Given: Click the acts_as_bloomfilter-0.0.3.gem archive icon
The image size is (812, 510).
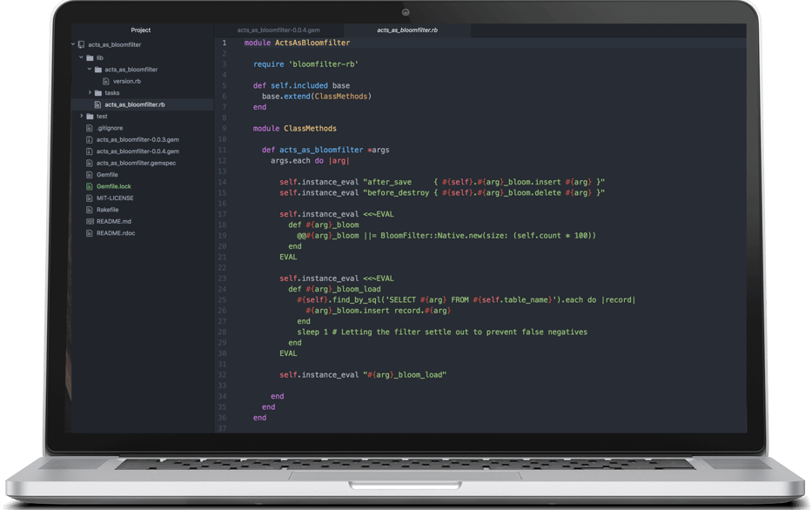Looking at the screenshot, I should [x=90, y=140].
